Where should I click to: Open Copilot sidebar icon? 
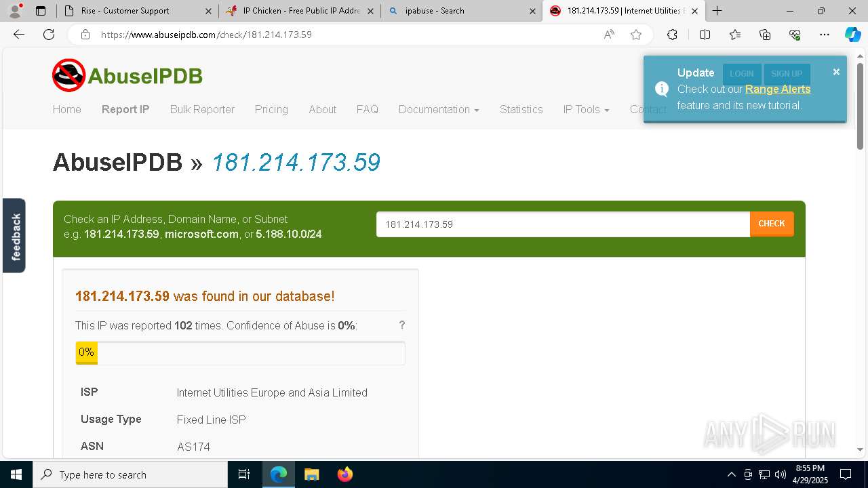(852, 35)
